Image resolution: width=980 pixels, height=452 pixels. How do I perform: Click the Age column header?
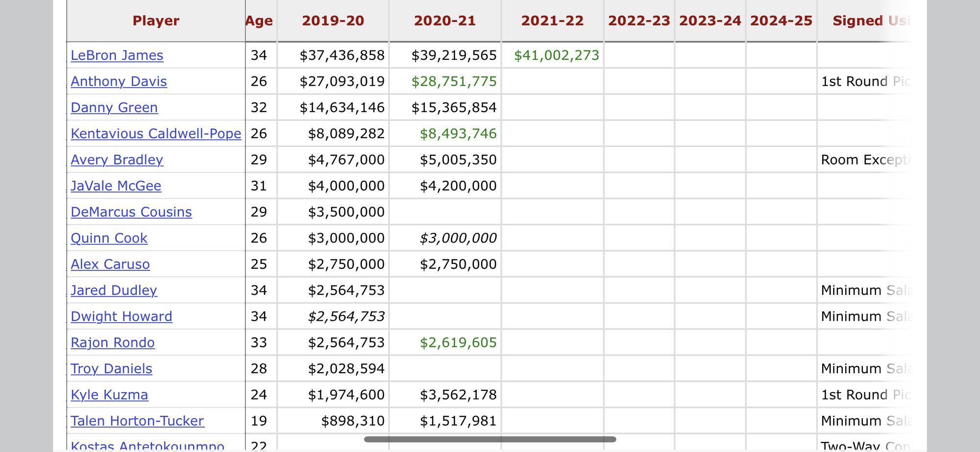pos(259,21)
